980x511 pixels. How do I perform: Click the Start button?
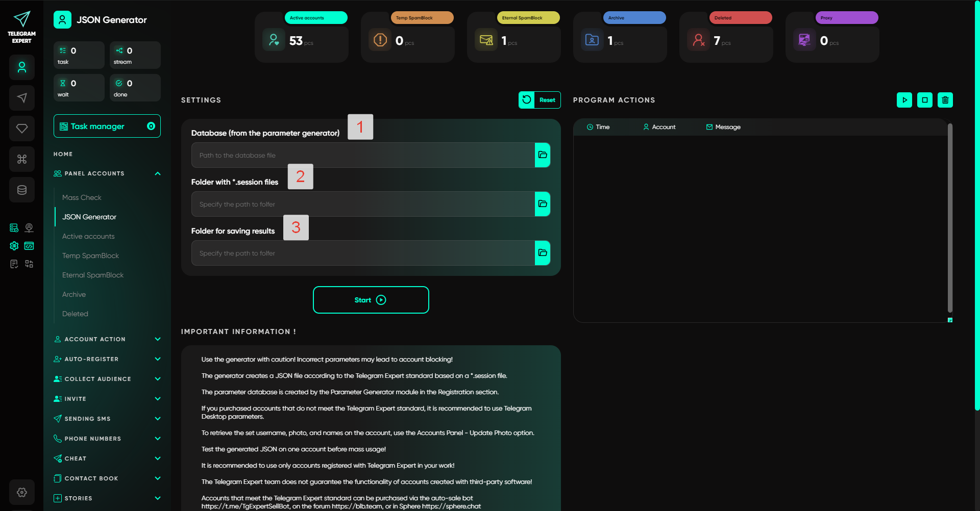pos(371,300)
